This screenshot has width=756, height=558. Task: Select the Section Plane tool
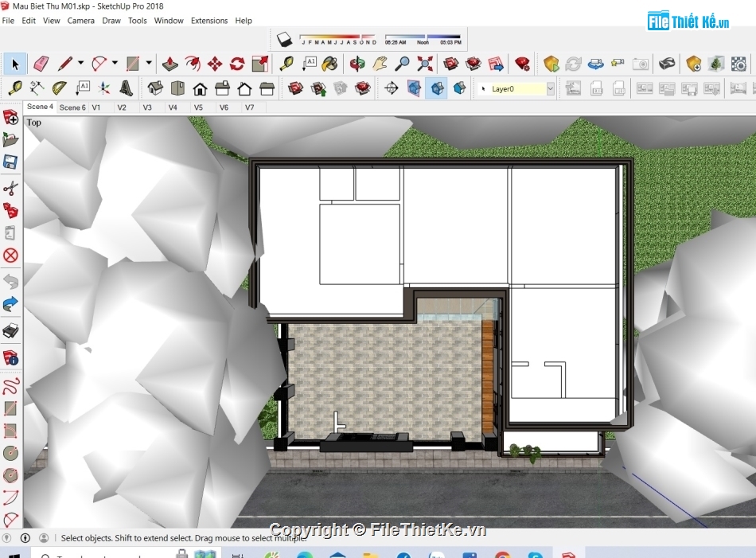391,88
